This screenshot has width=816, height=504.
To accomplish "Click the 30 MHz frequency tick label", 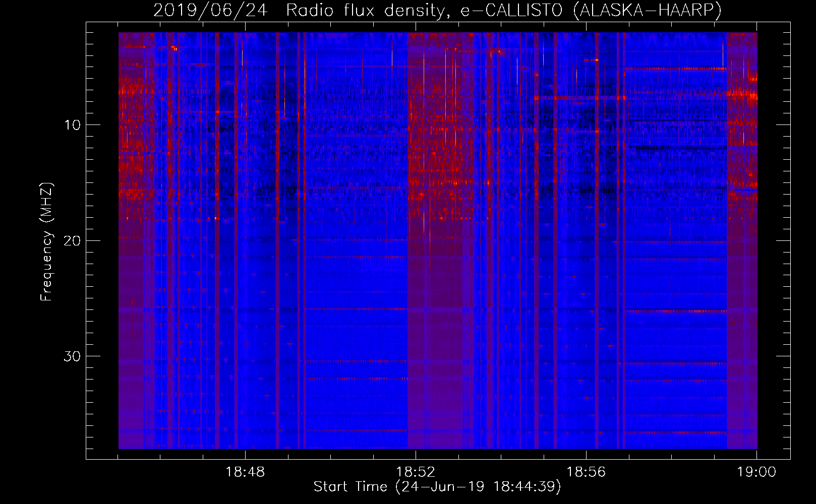I will pos(72,356).
